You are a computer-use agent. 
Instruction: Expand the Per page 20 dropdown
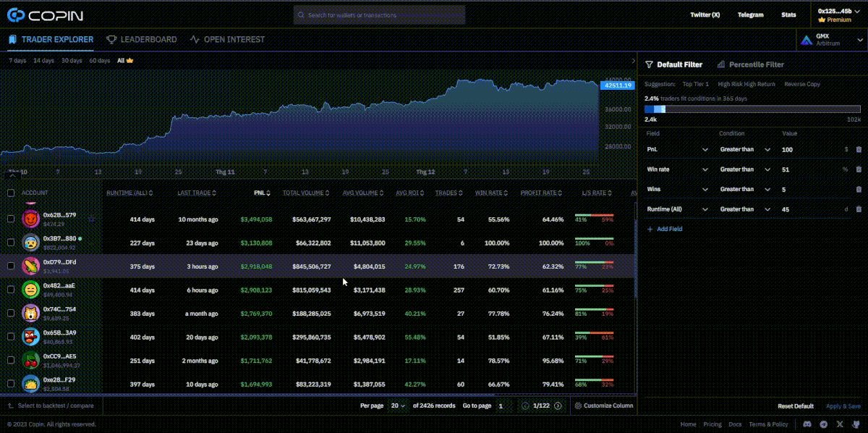(x=398, y=405)
